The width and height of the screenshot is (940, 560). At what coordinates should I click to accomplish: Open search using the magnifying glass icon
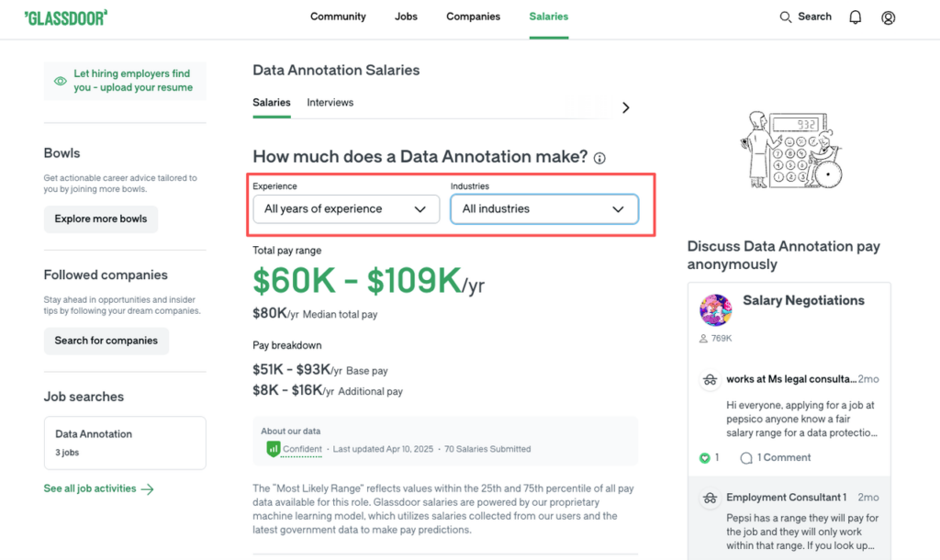[786, 17]
